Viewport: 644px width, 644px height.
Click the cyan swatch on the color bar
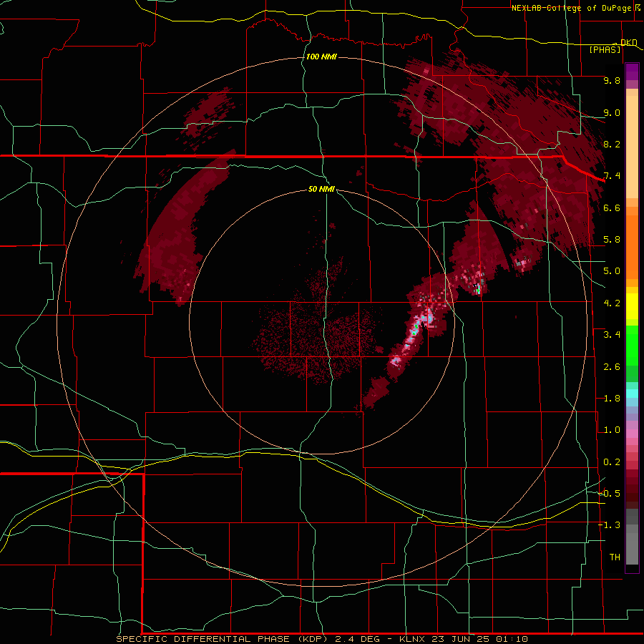click(632, 394)
